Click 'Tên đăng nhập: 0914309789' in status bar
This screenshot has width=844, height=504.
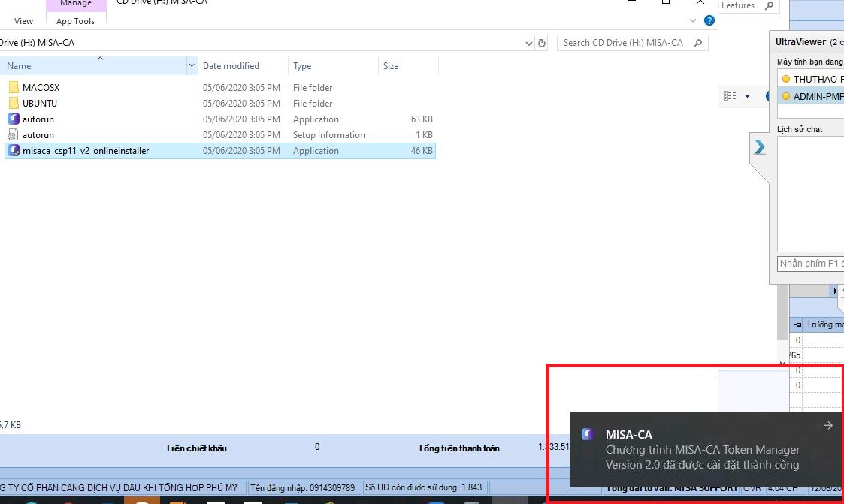(x=303, y=488)
